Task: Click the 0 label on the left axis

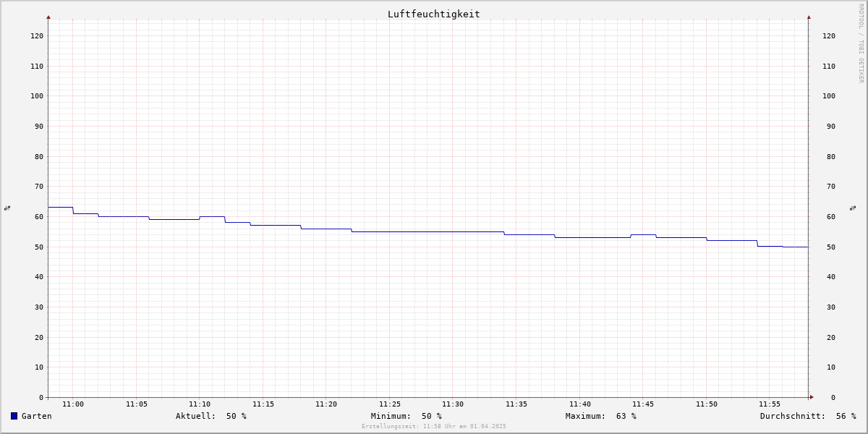Action: coord(41,397)
